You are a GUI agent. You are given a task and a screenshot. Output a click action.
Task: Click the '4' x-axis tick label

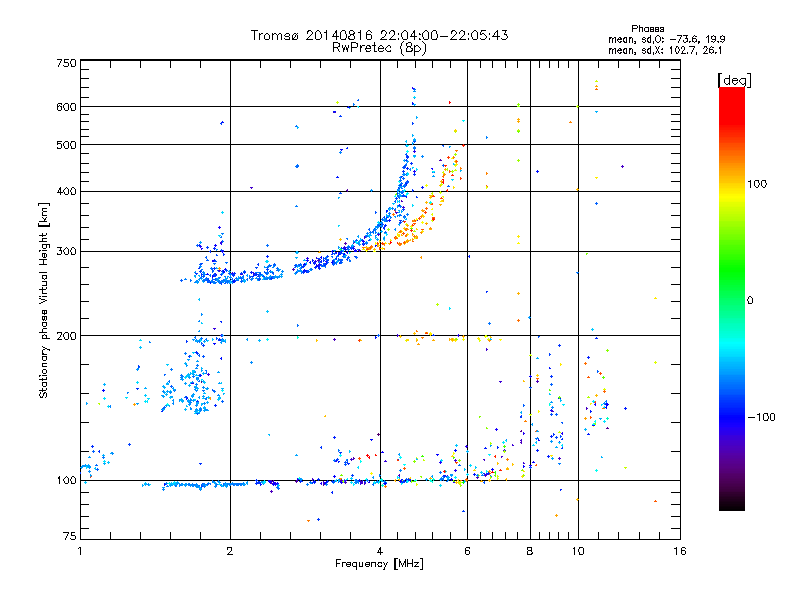pos(380,551)
